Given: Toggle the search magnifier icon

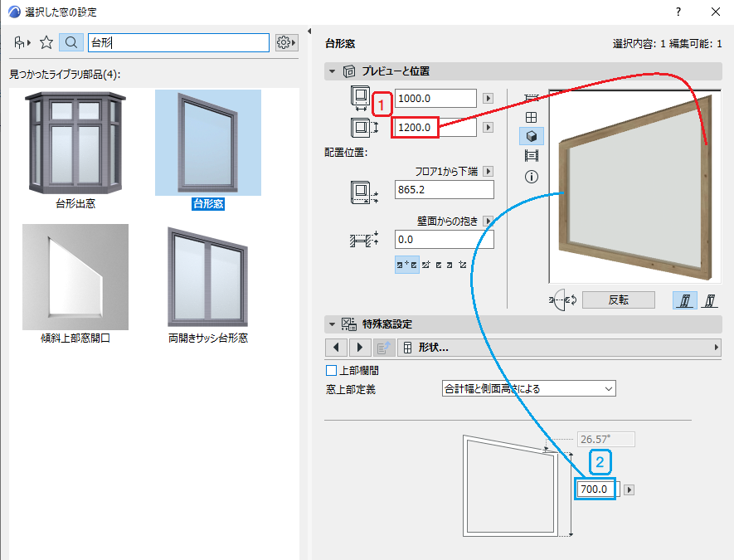Looking at the screenshot, I should coord(71,42).
